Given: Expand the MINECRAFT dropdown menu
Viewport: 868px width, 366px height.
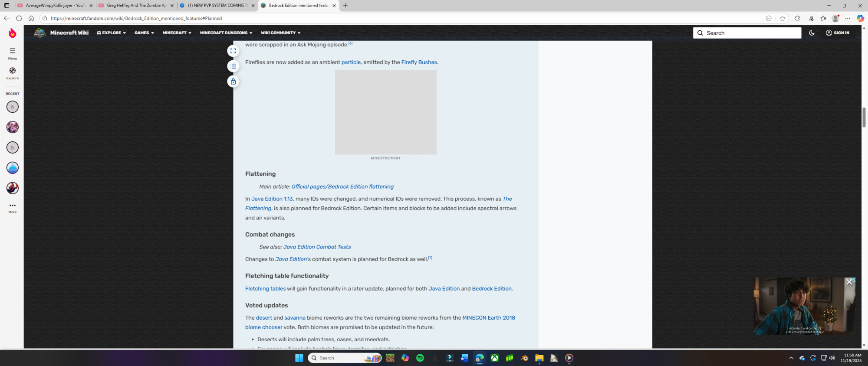Looking at the screenshot, I should point(177,33).
